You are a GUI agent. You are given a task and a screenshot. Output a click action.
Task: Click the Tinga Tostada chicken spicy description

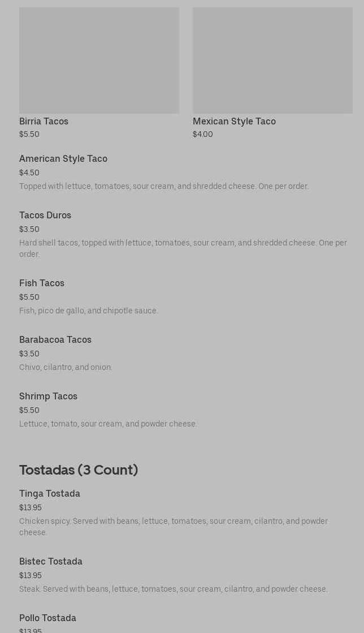click(x=173, y=527)
